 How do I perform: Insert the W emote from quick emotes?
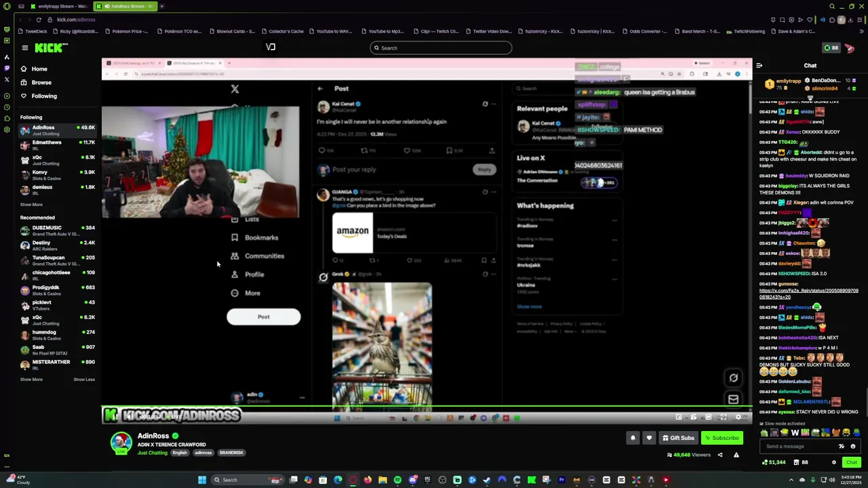(795, 432)
